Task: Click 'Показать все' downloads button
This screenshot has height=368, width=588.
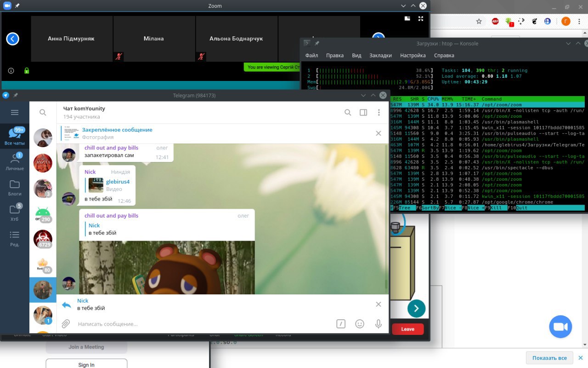Action: coord(549,358)
